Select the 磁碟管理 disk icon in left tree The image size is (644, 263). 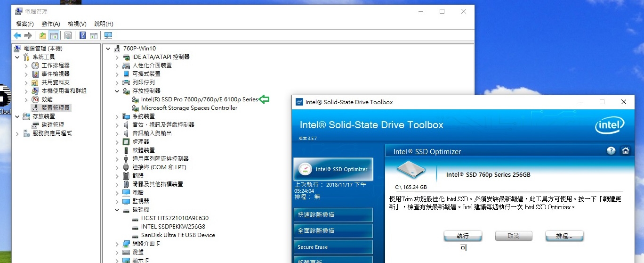[35, 125]
